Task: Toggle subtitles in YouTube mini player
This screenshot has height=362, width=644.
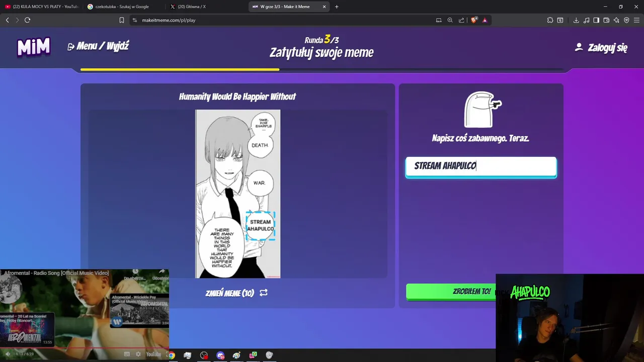Action: [x=127, y=354]
